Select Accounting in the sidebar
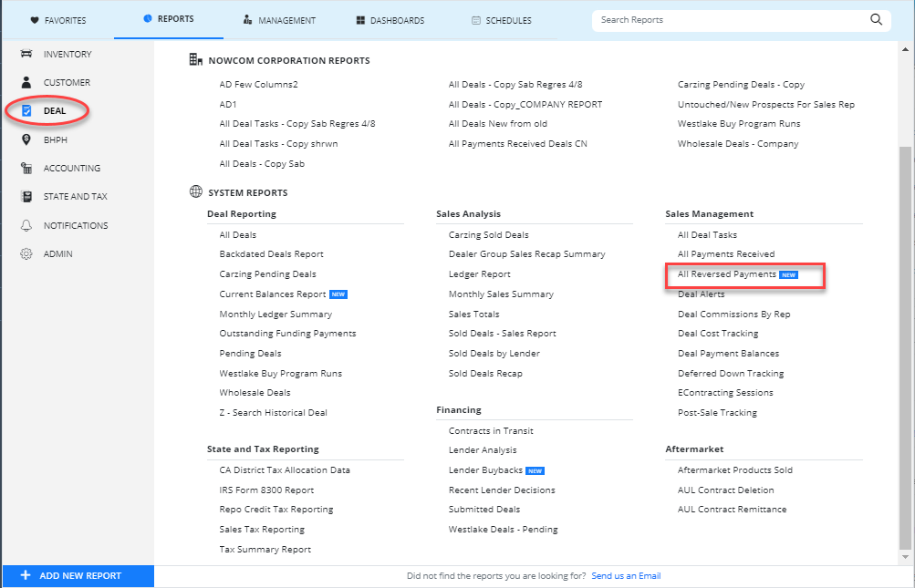Screen dimensions: 915x588 pyautogui.click(x=72, y=168)
